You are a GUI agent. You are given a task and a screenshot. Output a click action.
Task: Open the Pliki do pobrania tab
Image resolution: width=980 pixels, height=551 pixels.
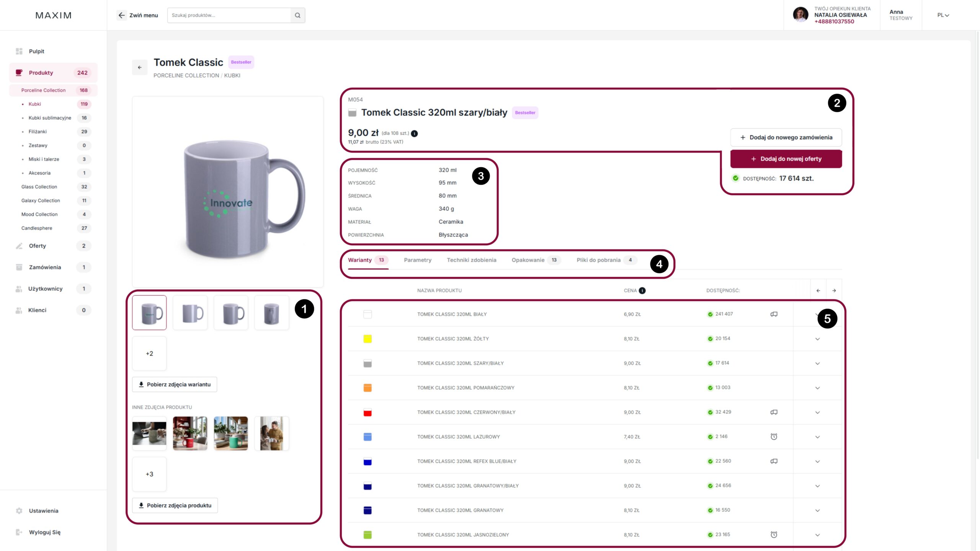pyautogui.click(x=598, y=260)
